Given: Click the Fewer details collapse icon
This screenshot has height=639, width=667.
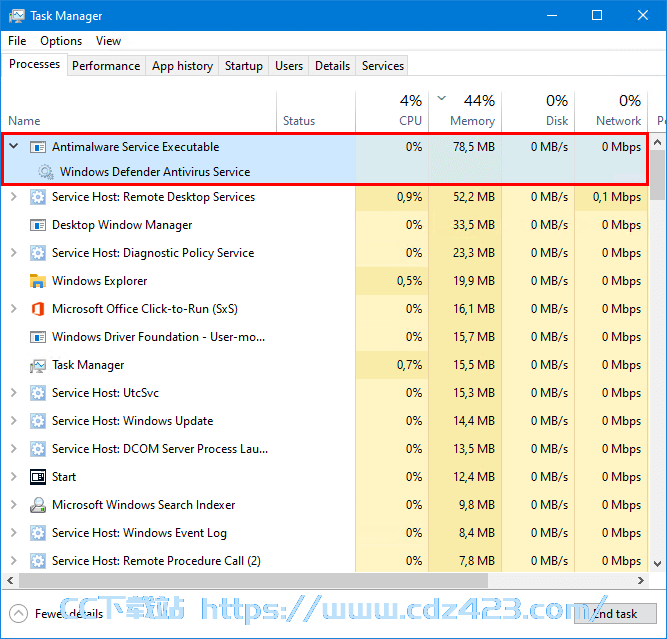Looking at the screenshot, I should coord(18,613).
